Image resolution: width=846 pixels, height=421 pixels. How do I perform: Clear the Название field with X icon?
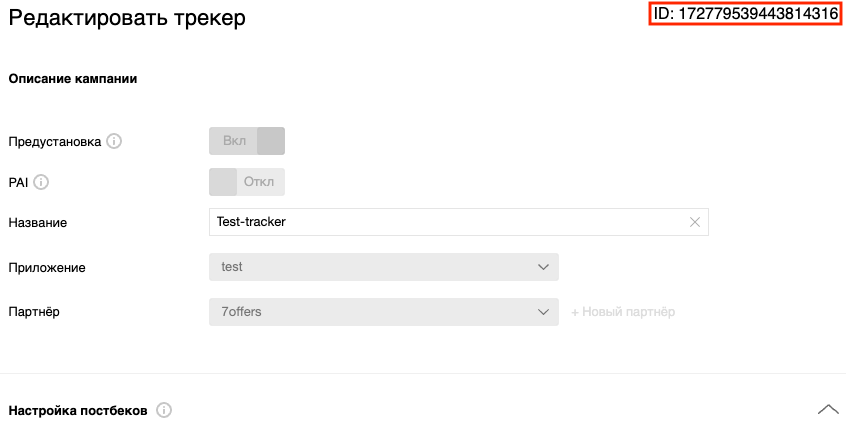(695, 222)
